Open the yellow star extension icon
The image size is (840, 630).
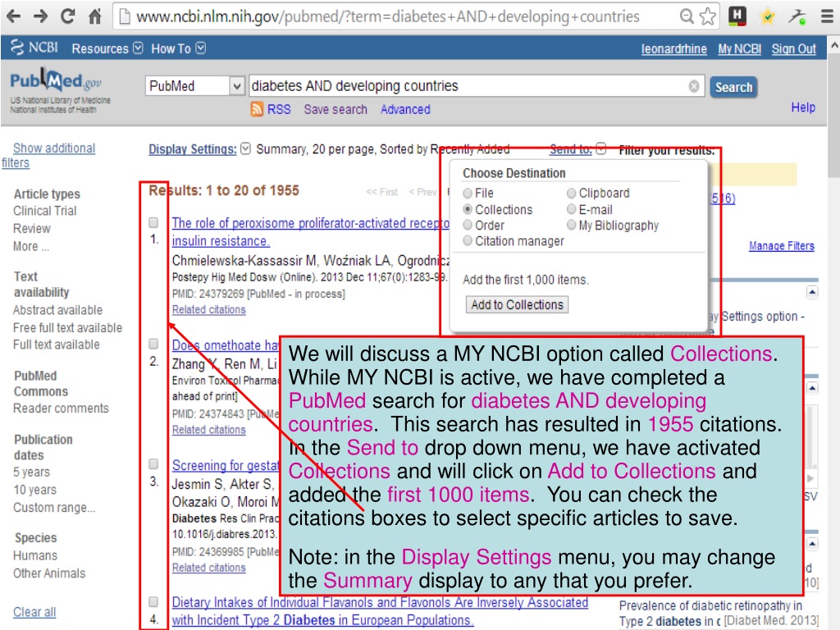[x=768, y=16]
